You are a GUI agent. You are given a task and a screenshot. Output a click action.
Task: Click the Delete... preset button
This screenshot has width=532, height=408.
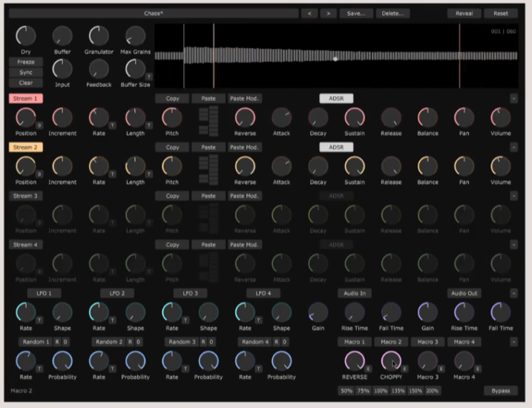tap(393, 13)
